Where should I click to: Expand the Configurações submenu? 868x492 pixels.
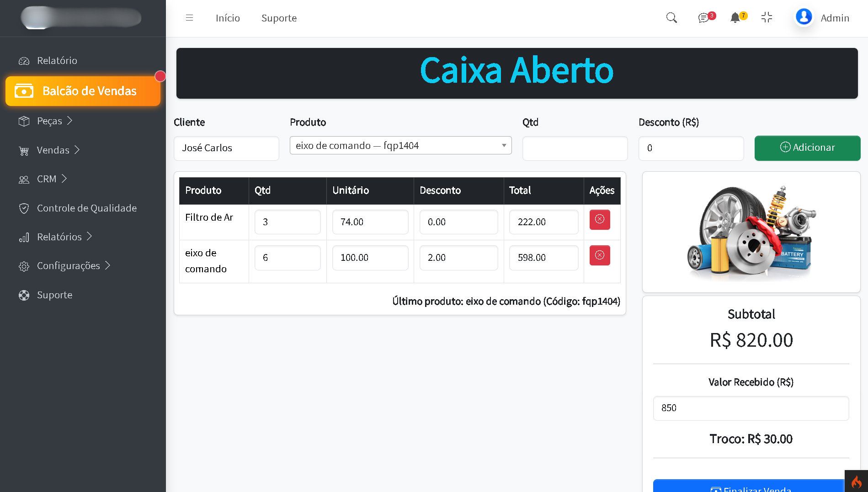(x=68, y=266)
